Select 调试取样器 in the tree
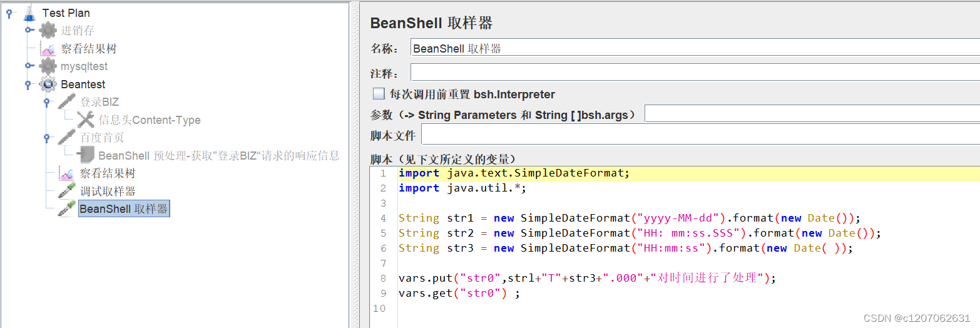980x328 pixels. click(108, 191)
